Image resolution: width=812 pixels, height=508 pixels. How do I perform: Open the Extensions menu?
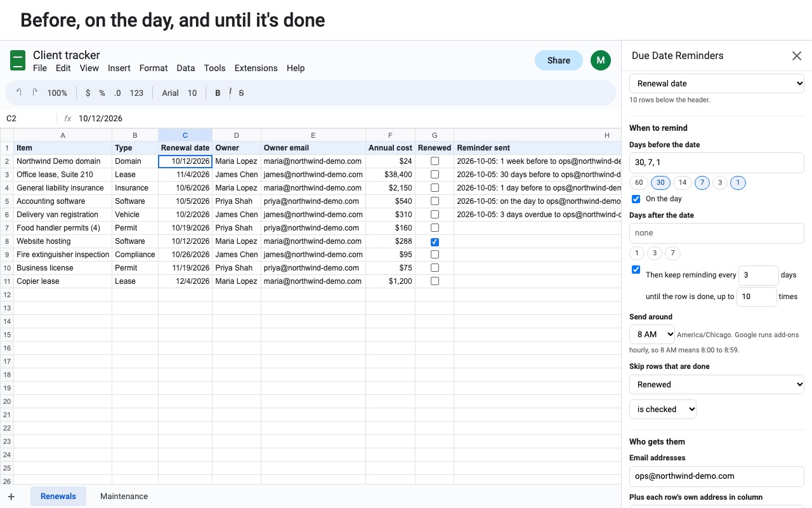click(256, 68)
